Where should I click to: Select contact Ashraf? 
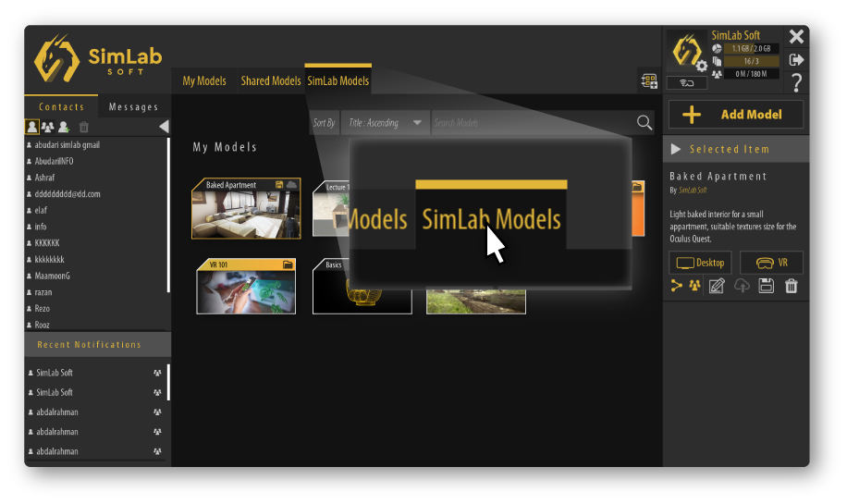44,178
